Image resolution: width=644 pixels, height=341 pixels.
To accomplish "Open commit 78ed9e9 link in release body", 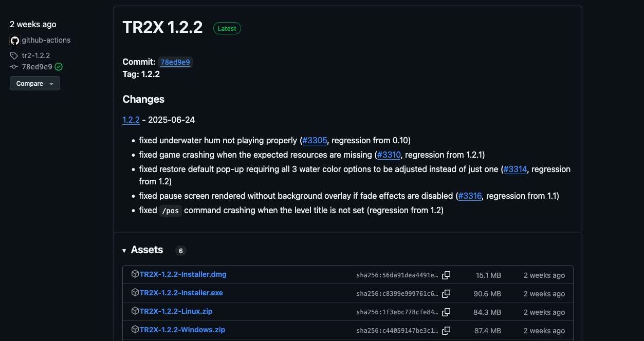I will 175,62.
